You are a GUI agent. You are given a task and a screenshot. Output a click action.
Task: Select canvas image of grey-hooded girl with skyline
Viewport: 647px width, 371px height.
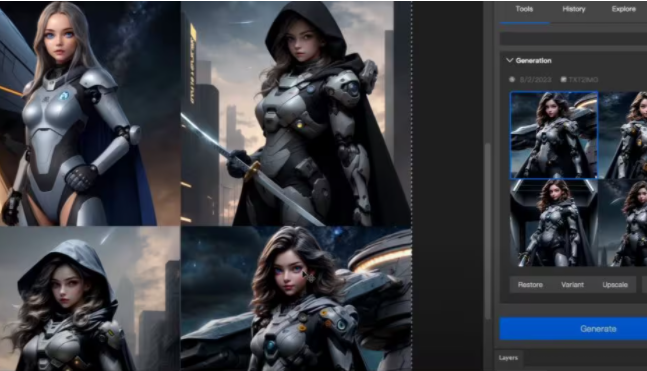click(x=90, y=298)
